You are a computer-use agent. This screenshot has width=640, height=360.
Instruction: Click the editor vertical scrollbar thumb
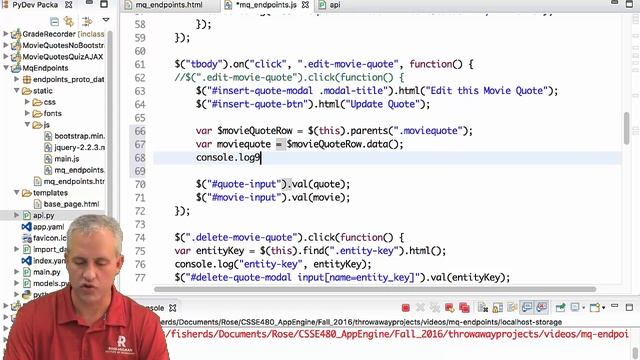pyautogui.click(x=627, y=128)
